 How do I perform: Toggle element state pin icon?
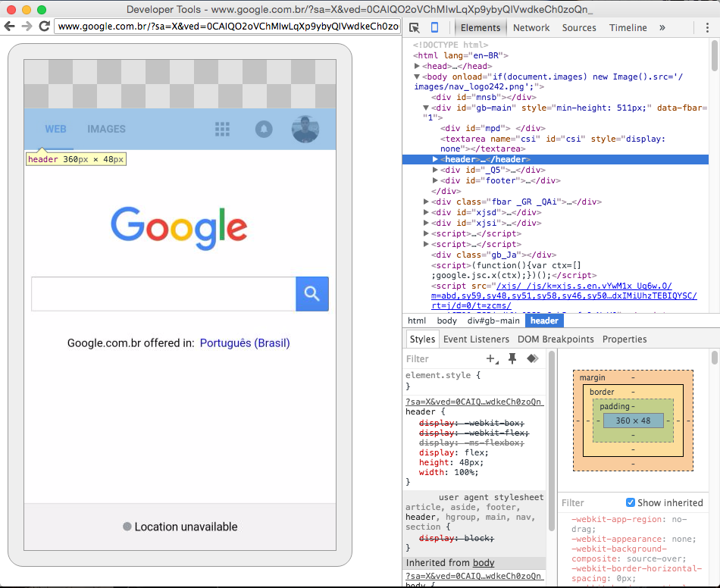512,358
